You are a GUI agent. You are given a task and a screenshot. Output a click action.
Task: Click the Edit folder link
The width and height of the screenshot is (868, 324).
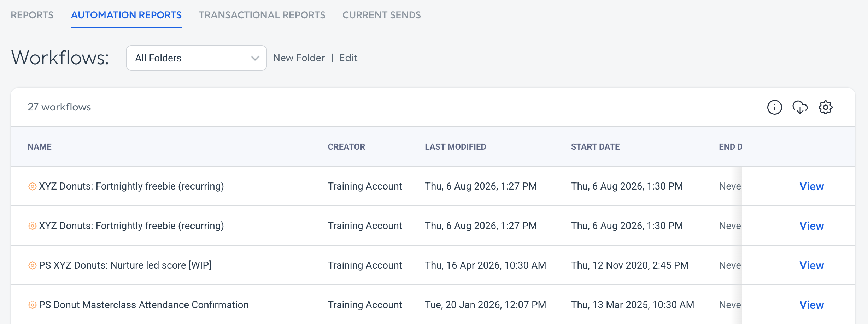[x=348, y=58]
